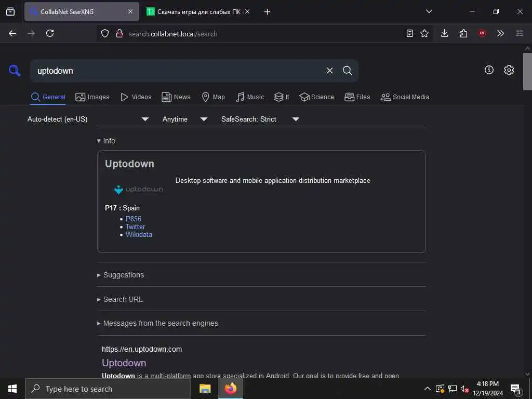
Task: Expand the Suggestions section
Action: point(121,275)
